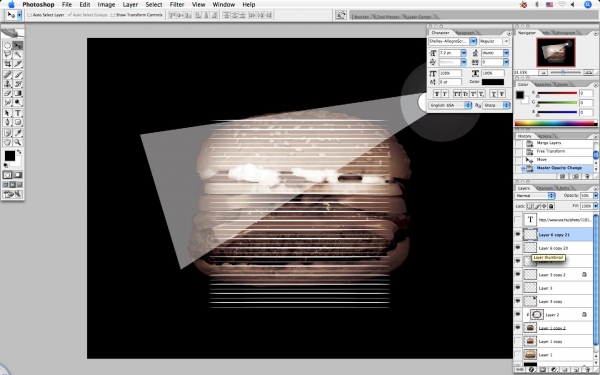Select the History Brush tool
Viewport: 600px width, 375px height.
point(18,84)
